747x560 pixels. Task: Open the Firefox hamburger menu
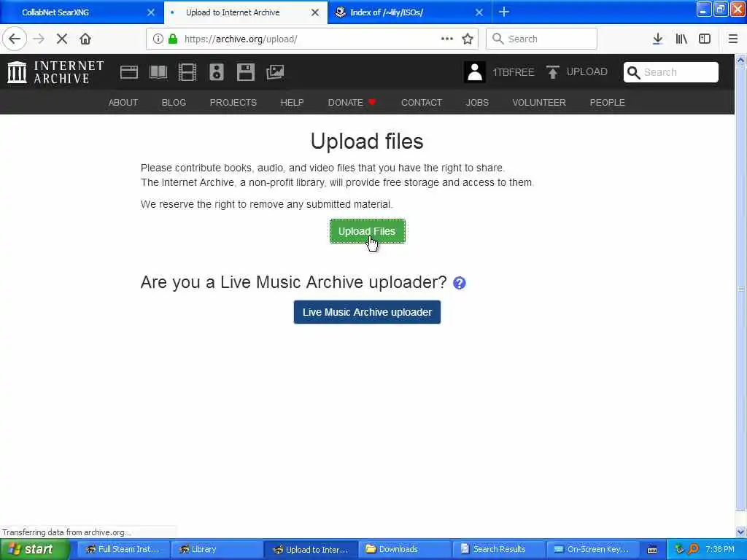[733, 39]
